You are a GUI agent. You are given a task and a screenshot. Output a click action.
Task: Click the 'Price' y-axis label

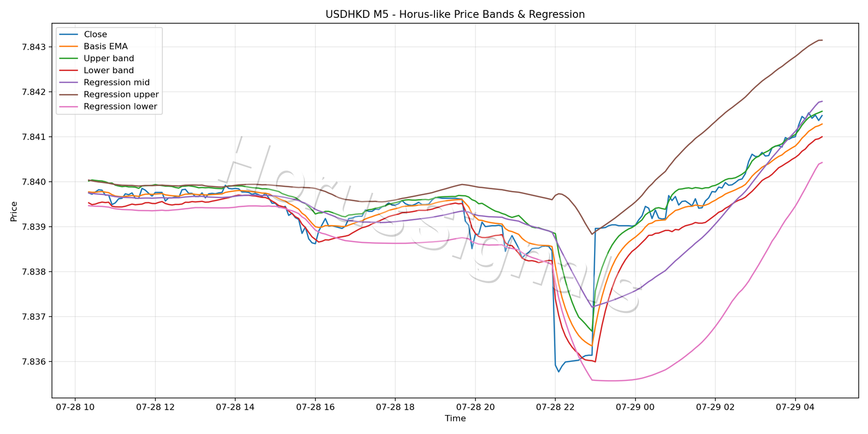coord(14,211)
